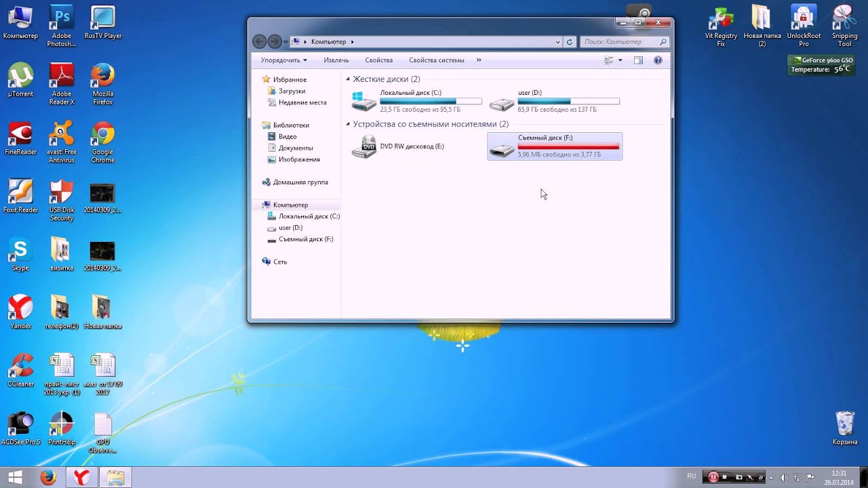Go back using the Explorer back arrow
868x488 pixels.
[259, 42]
